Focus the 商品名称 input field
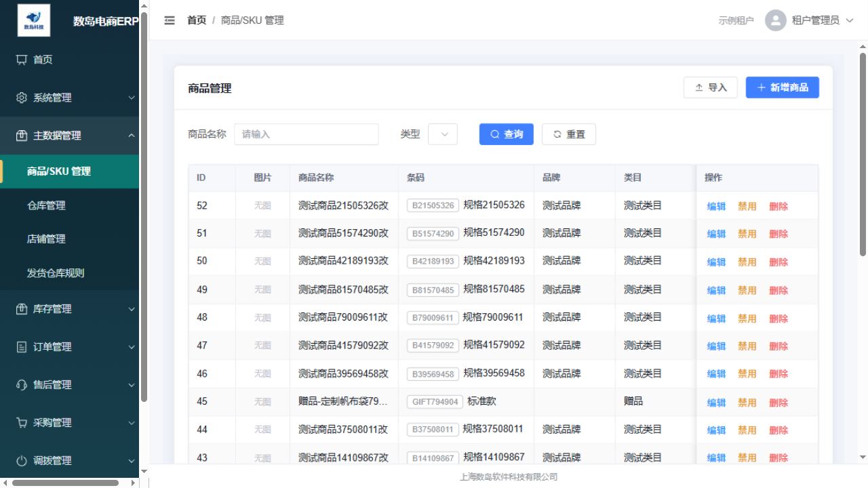Screen dimensions: 868x488 click(x=307, y=134)
